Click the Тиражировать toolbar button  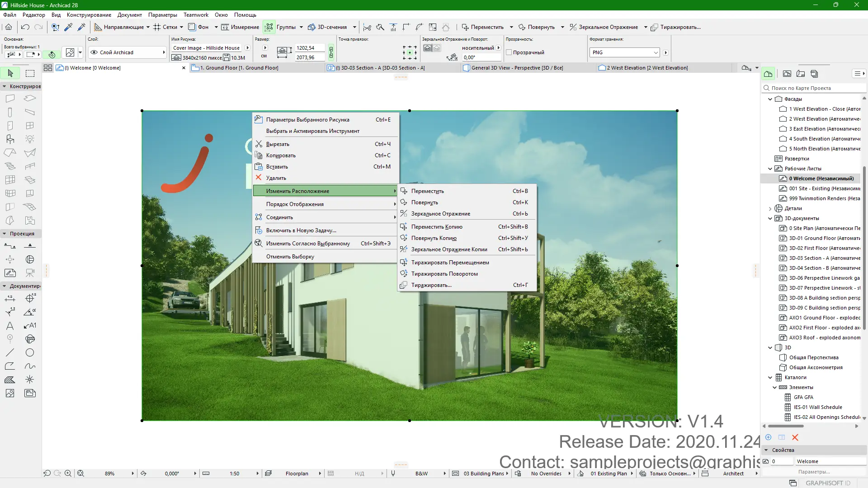click(676, 27)
